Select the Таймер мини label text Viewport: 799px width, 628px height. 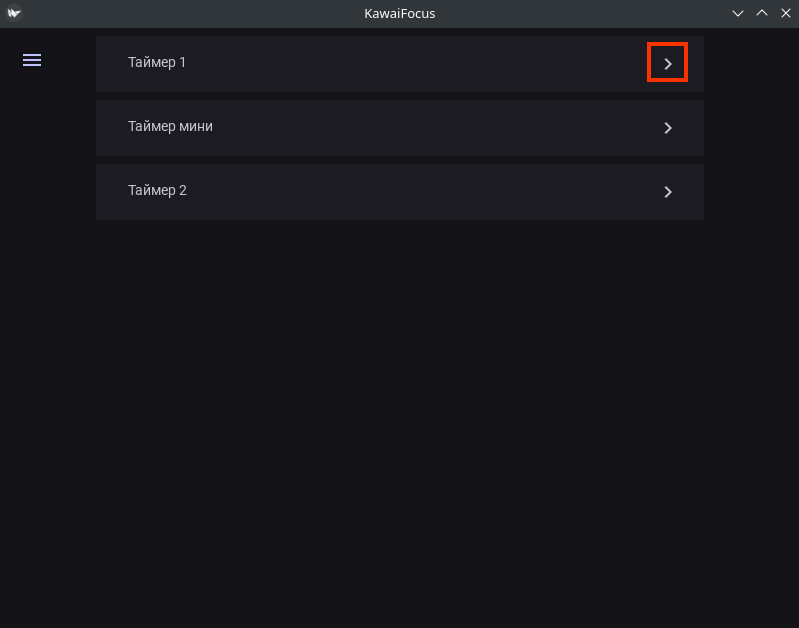point(170,126)
